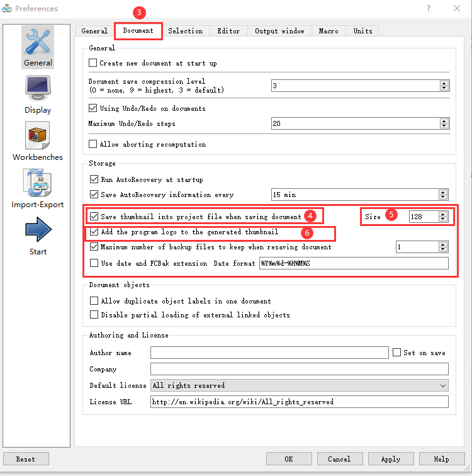
Task: Select the Display preferences icon
Action: [x=38, y=88]
